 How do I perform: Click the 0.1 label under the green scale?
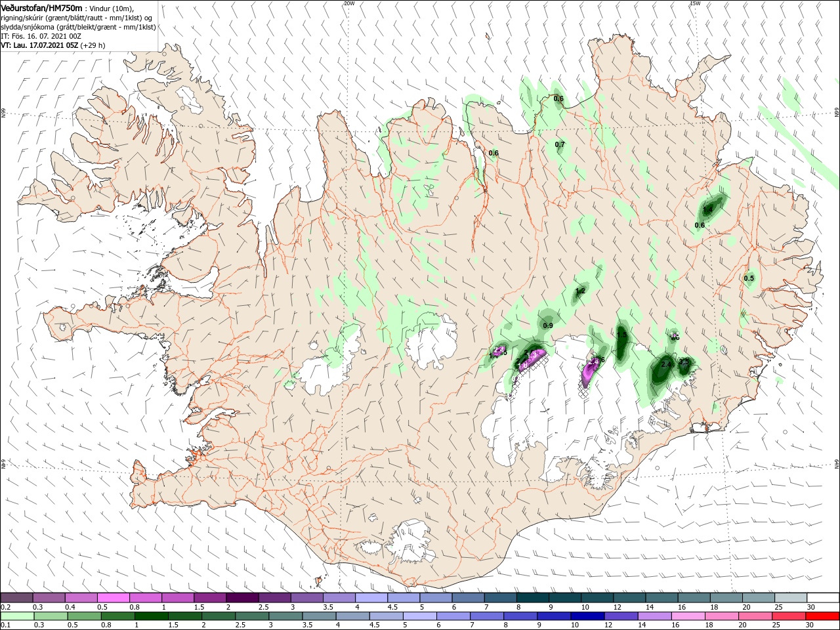tap(5, 625)
